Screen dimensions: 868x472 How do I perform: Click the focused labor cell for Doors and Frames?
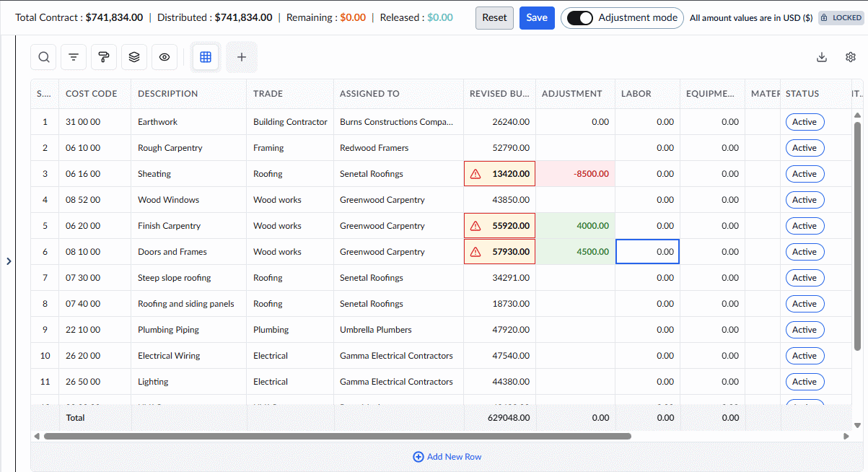pos(647,252)
